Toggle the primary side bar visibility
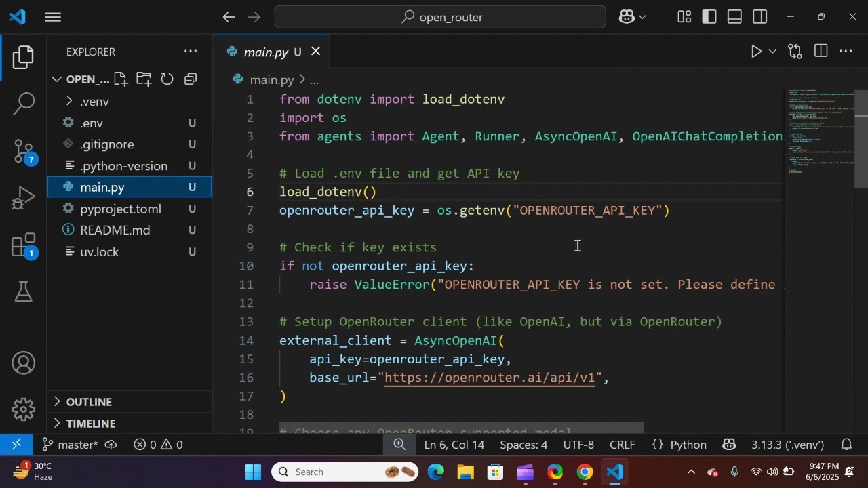Viewport: 868px width, 488px height. tap(709, 17)
